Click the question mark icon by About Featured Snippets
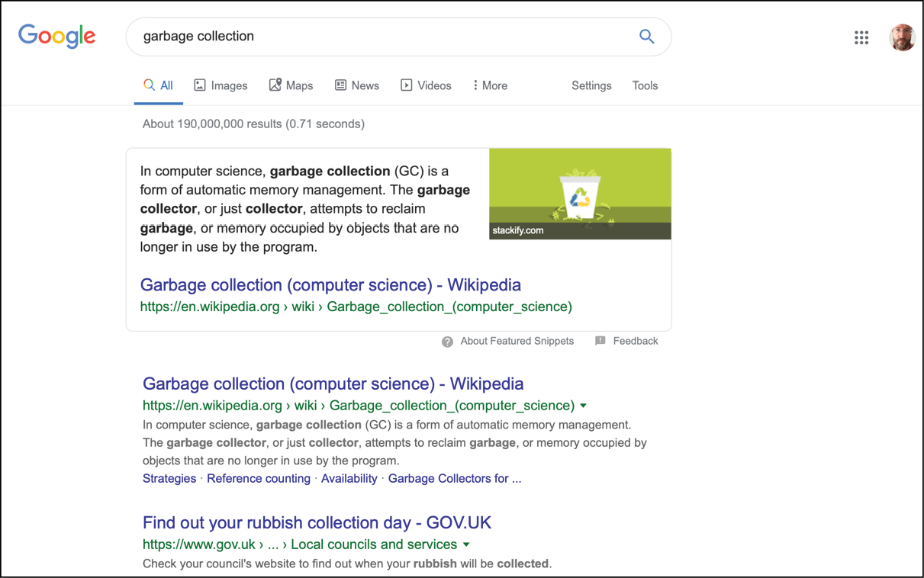 (x=448, y=342)
